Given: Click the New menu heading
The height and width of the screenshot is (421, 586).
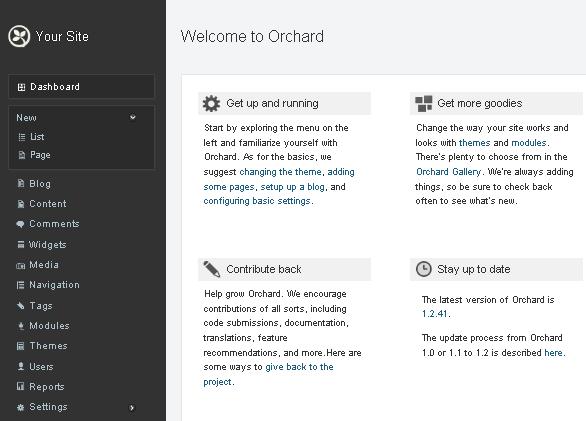Looking at the screenshot, I should coord(26,117).
